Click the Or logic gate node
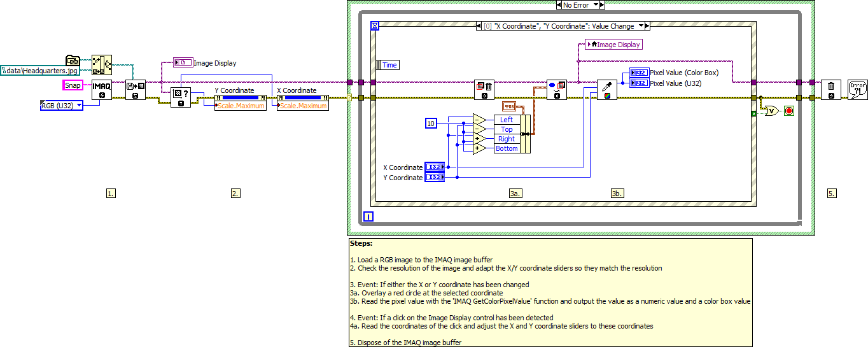Image resolution: width=868 pixels, height=347 pixels. point(771,111)
